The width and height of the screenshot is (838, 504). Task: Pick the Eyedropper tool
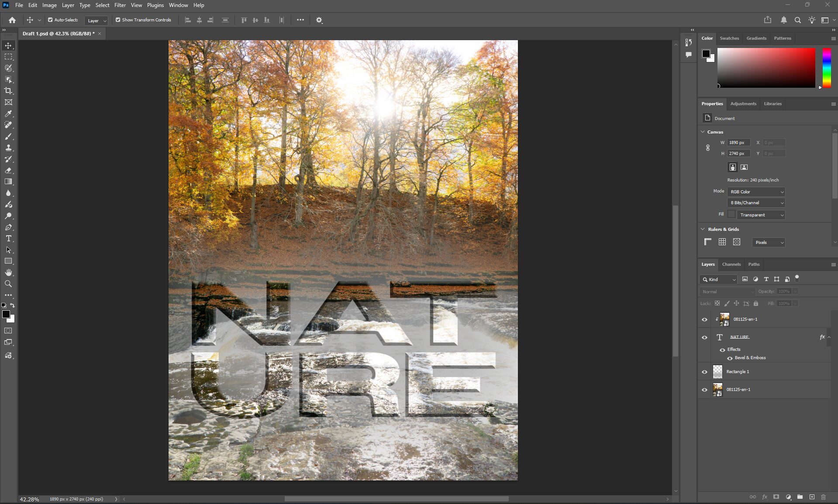coord(8,113)
